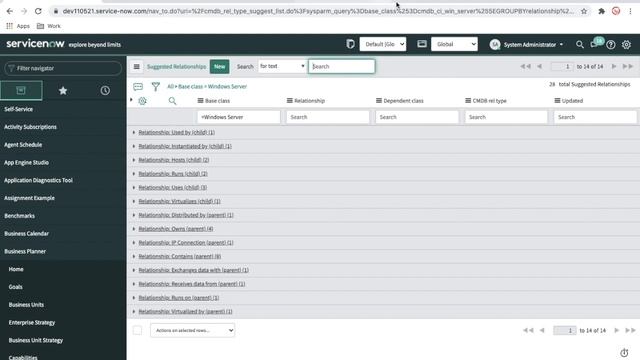Click the New button
The height and width of the screenshot is (360, 640).
click(x=220, y=67)
